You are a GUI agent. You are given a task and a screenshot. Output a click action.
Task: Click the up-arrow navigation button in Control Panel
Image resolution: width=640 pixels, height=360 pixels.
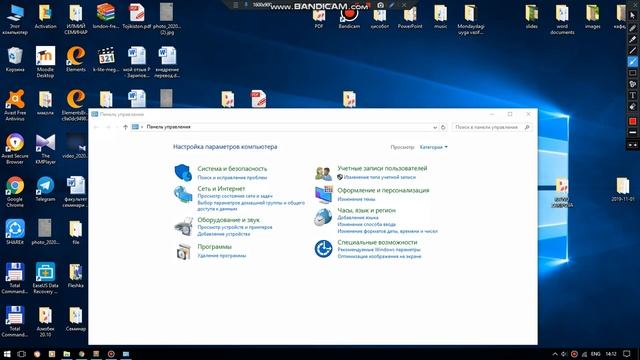(x=125, y=127)
